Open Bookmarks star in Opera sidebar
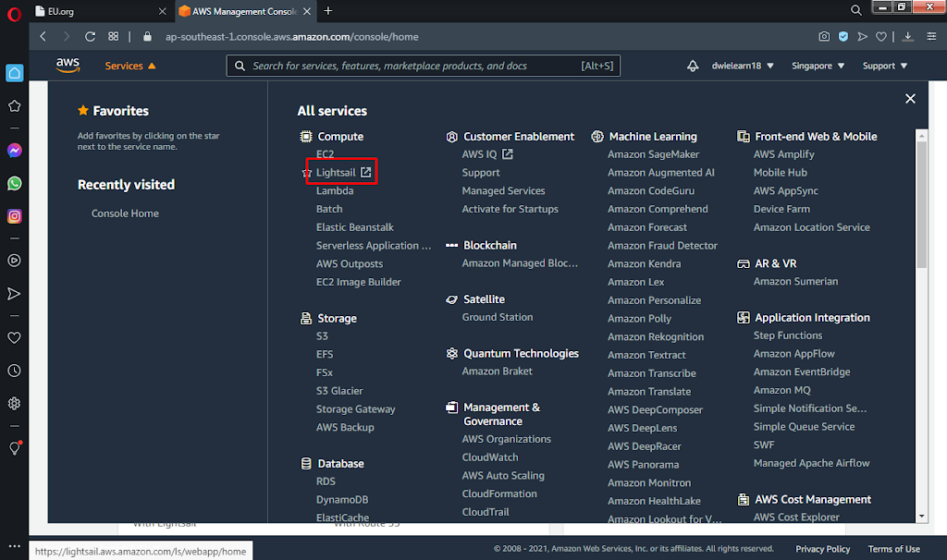 tap(15, 106)
